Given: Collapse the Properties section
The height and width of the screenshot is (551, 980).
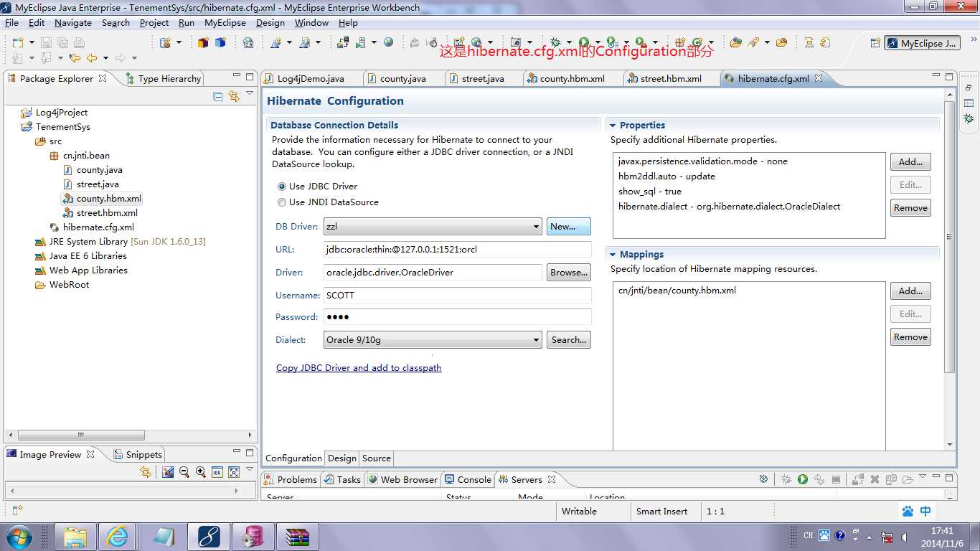Looking at the screenshot, I should pos(613,126).
